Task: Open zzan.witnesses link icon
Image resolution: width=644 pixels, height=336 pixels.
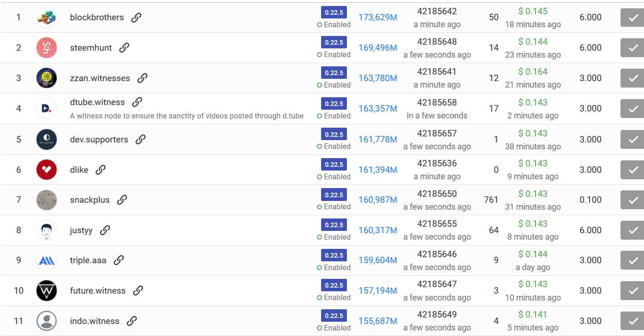Action: point(143,78)
